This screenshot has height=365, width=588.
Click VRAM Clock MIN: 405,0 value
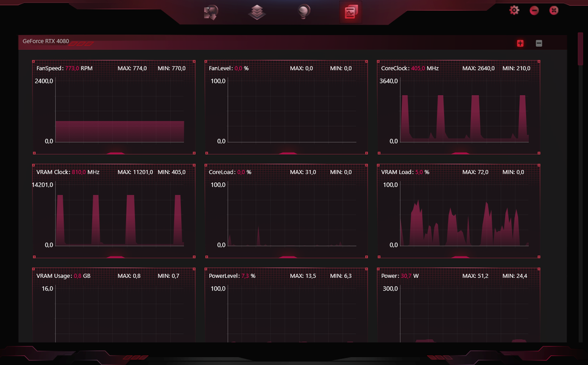coord(171,172)
